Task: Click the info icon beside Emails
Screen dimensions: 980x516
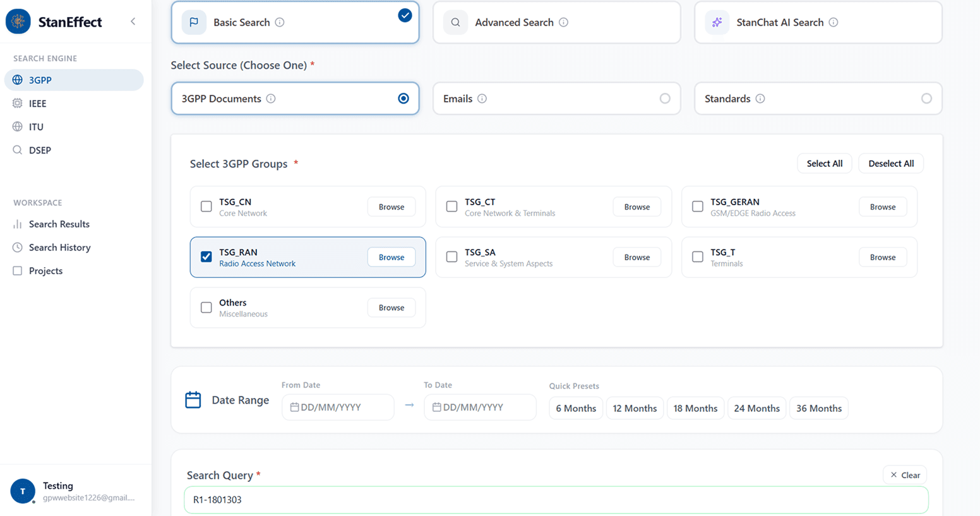Action: pos(482,99)
